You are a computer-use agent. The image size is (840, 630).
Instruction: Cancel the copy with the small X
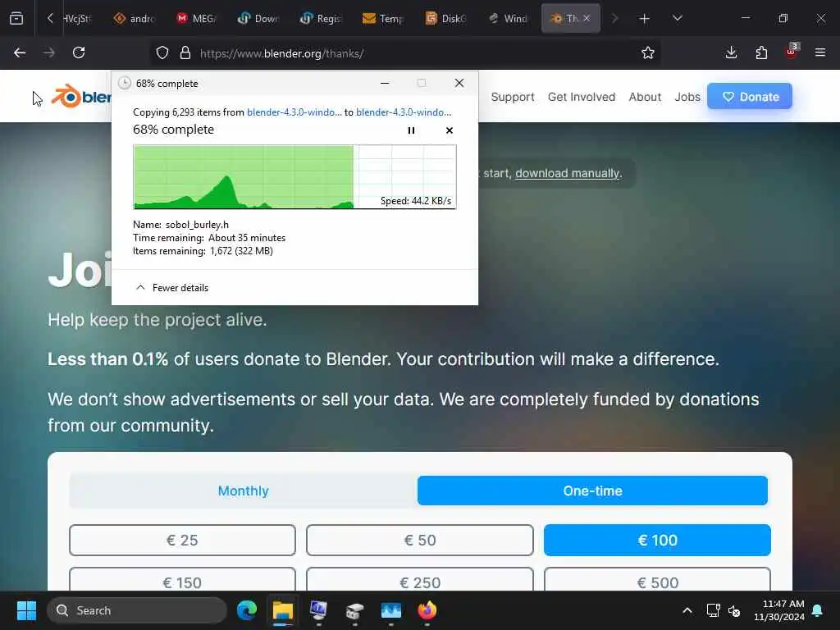[449, 130]
